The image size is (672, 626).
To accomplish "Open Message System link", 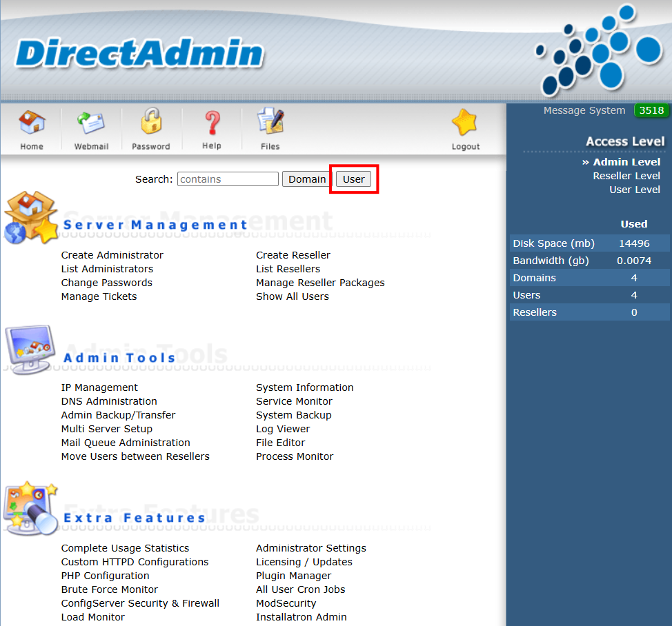I will coord(584,110).
